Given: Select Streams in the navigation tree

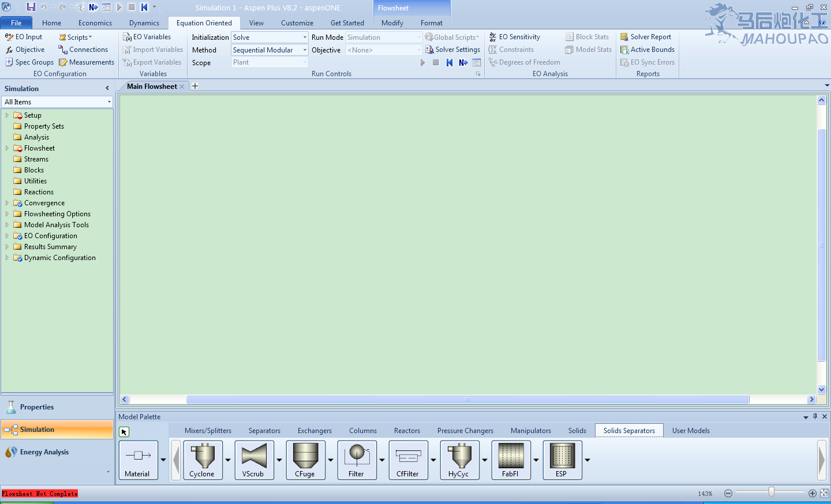Looking at the screenshot, I should click(36, 159).
